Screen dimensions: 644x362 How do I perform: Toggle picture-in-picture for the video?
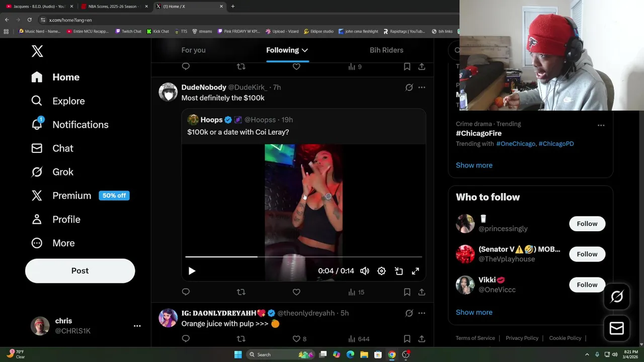(398, 271)
